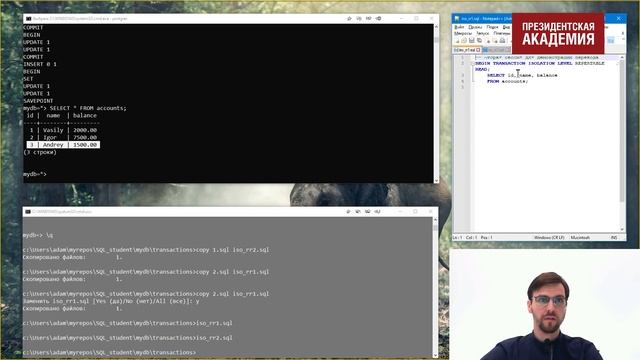Click the scroll-up arrow in Notepad++ editor
Viewport: 640px width, 360px height.
(x=622, y=58)
